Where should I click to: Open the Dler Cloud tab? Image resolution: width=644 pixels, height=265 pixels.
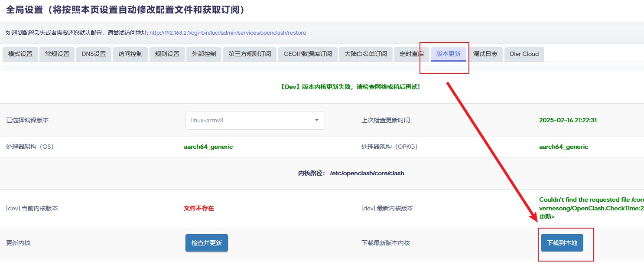[524, 54]
